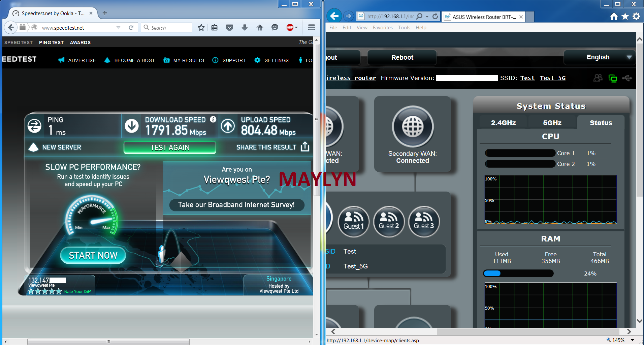The image size is (644, 345).
Task: Click the Firefox bookmark star icon
Action: 201,28
